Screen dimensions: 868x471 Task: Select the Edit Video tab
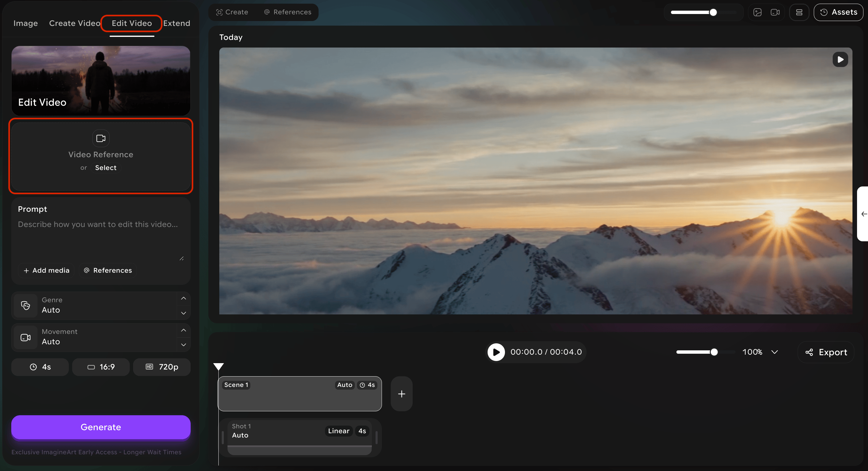[x=132, y=23]
